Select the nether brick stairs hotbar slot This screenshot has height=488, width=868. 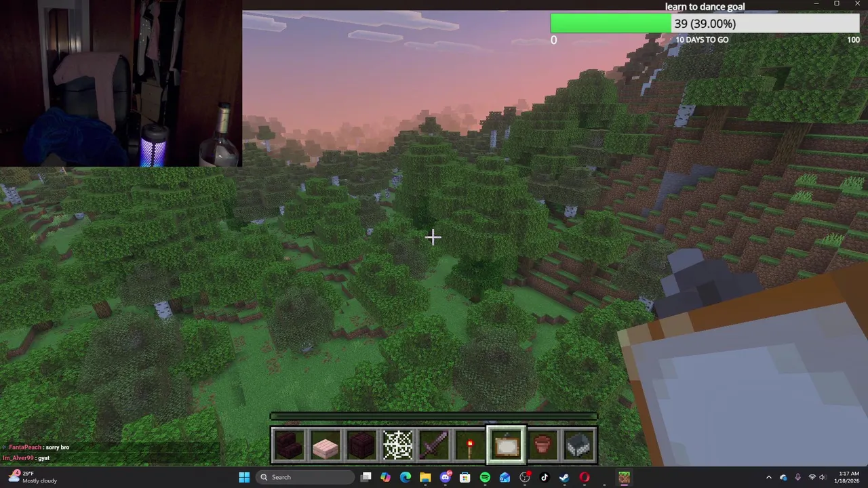[x=289, y=445]
